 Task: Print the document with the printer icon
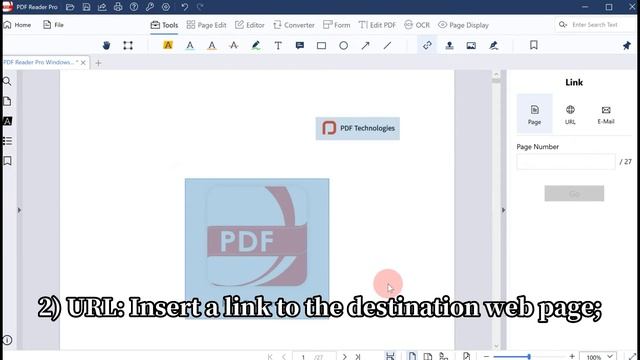click(118, 7)
